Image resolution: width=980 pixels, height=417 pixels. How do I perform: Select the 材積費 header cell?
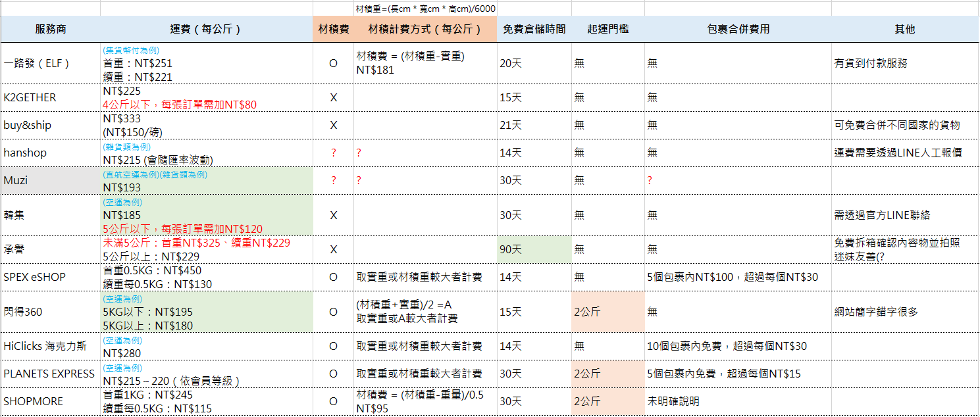click(x=333, y=29)
